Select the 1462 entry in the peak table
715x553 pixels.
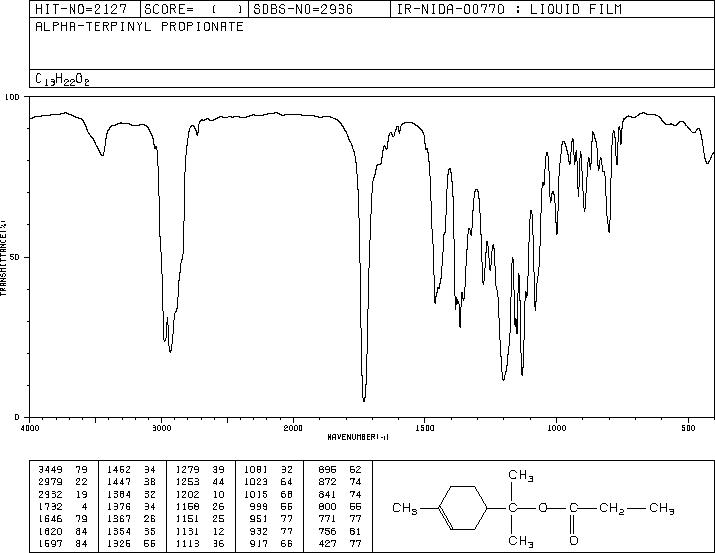(x=119, y=469)
